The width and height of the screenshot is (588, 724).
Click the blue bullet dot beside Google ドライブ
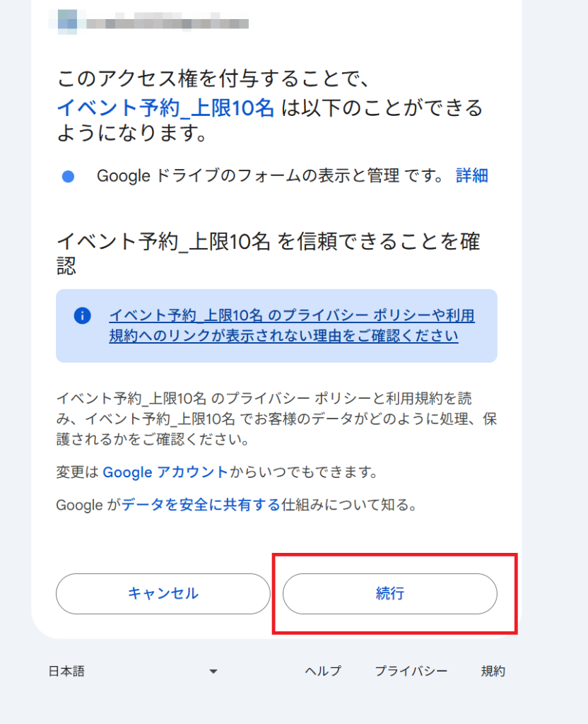[x=69, y=176]
